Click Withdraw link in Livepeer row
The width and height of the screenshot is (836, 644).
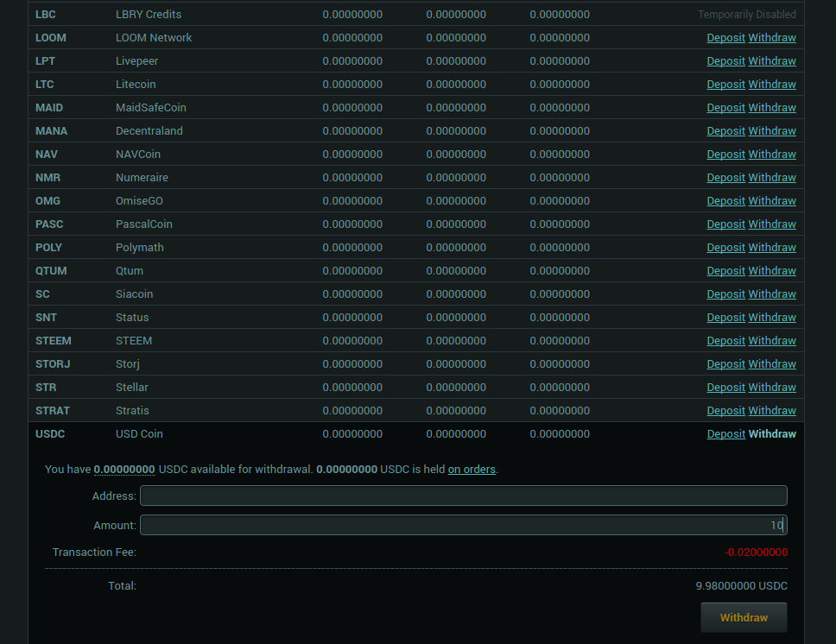(772, 61)
